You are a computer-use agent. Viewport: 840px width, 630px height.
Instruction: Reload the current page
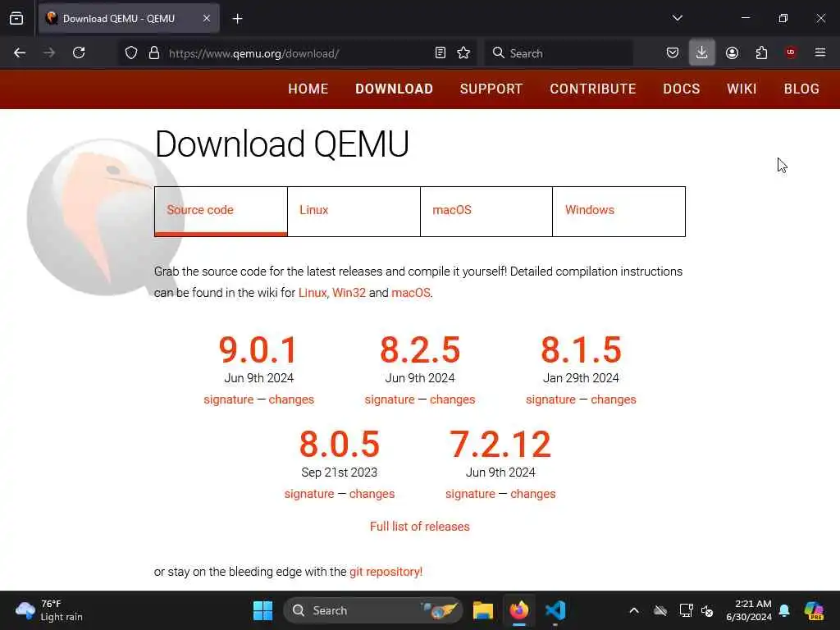pos(79,53)
